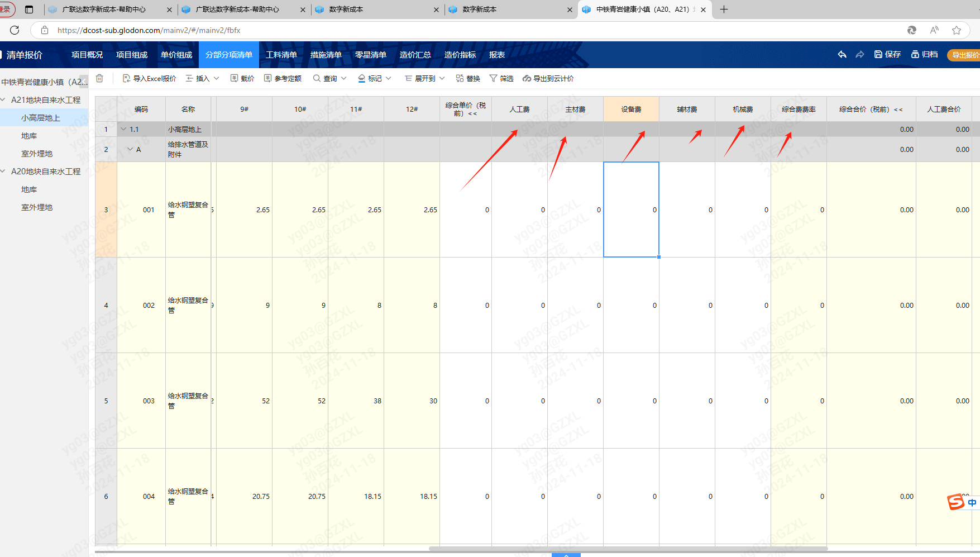Collapse section A expander in table
Viewport: 980px width, 557px height.
pos(130,149)
